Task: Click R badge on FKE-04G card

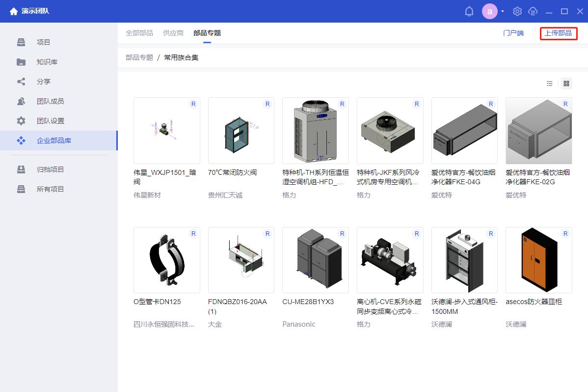Action: pyautogui.click(x=491, y=104)
